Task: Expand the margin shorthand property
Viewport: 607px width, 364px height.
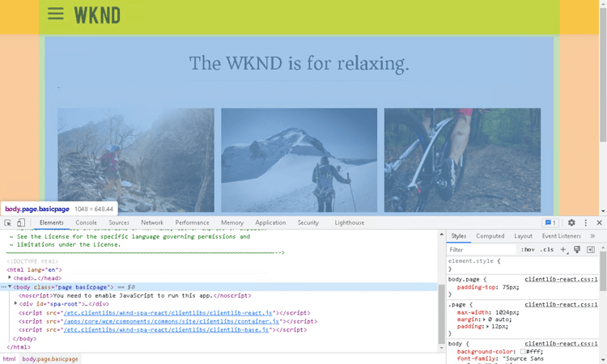Action: coord(484,320)
